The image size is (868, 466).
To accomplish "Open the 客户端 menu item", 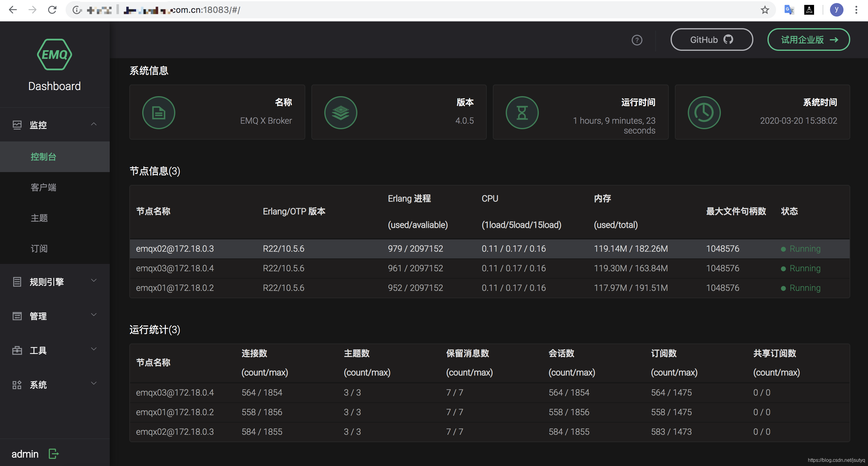I will tap(44, 187).
